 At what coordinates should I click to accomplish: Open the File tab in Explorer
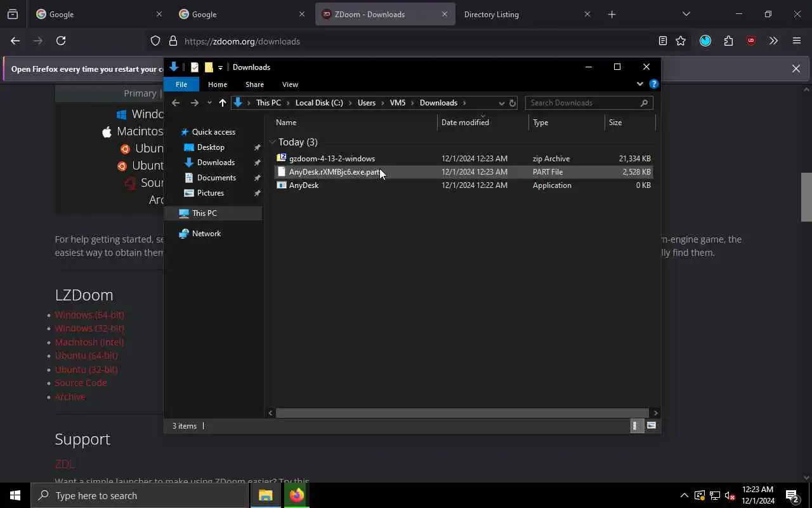pos(181,84)
